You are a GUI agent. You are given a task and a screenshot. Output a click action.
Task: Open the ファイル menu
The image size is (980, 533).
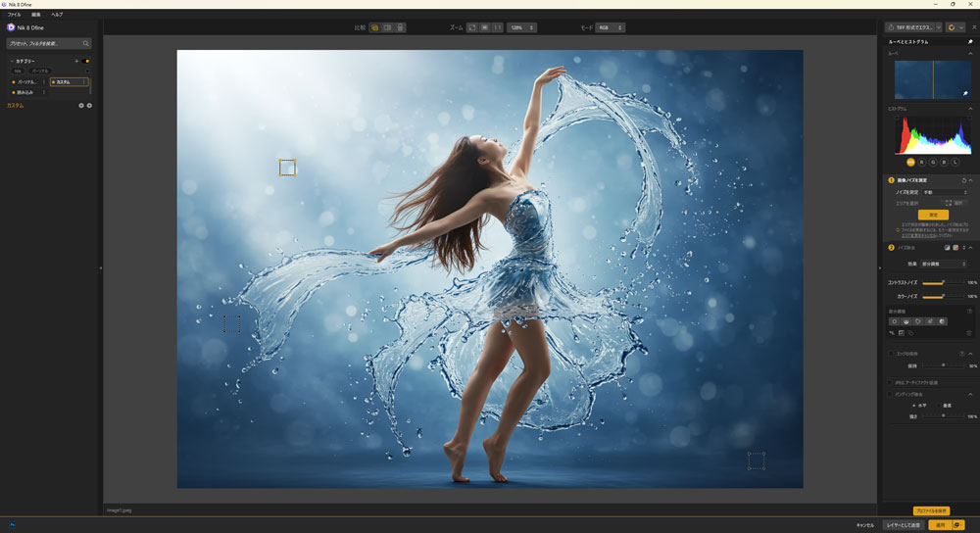(14, 15)
